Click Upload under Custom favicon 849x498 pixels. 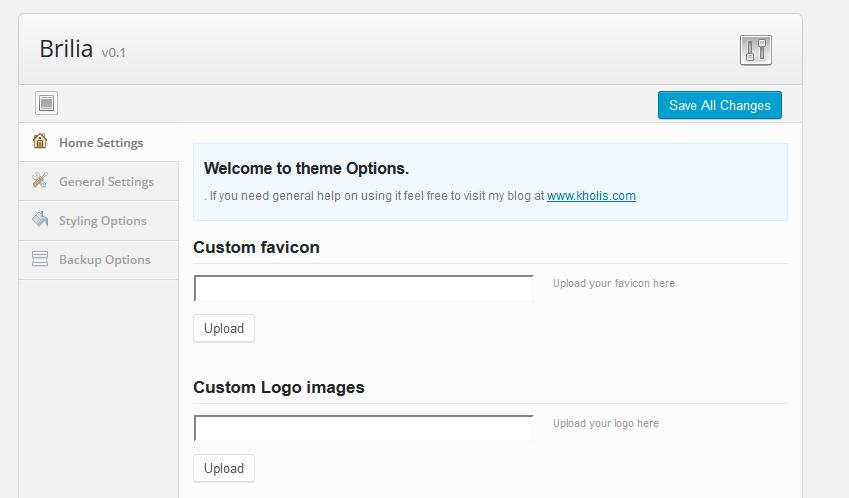[x=224, y=328]
